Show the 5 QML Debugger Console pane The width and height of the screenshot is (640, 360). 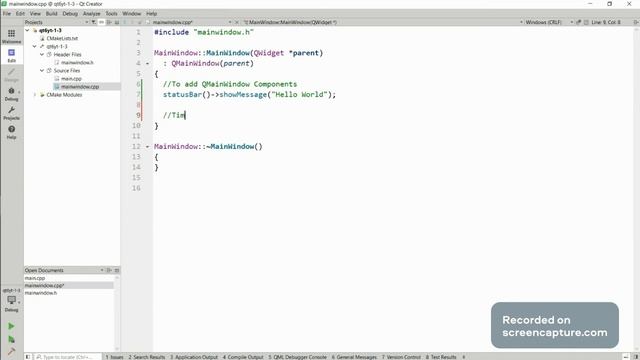tap(298, 357)
